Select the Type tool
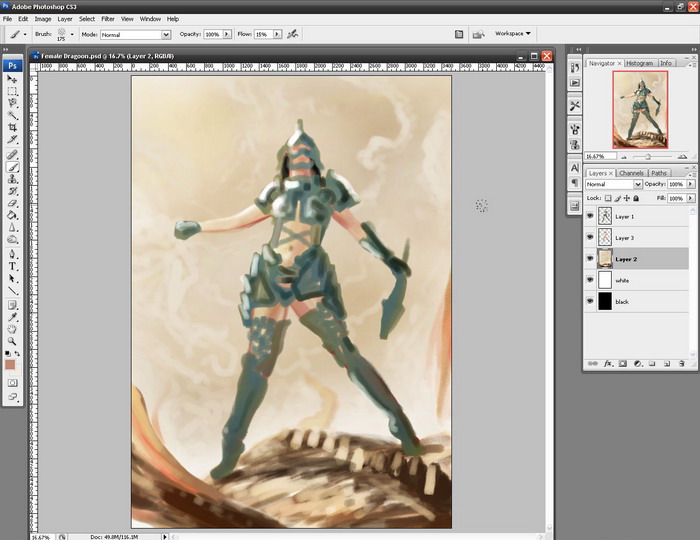The height and width of the screenshot is (540, 700). coord(12,266)
